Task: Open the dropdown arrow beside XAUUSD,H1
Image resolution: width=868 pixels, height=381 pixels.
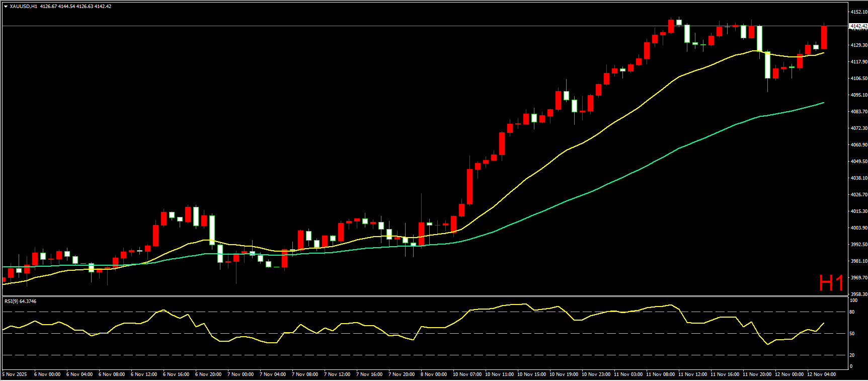Action: 6,7
